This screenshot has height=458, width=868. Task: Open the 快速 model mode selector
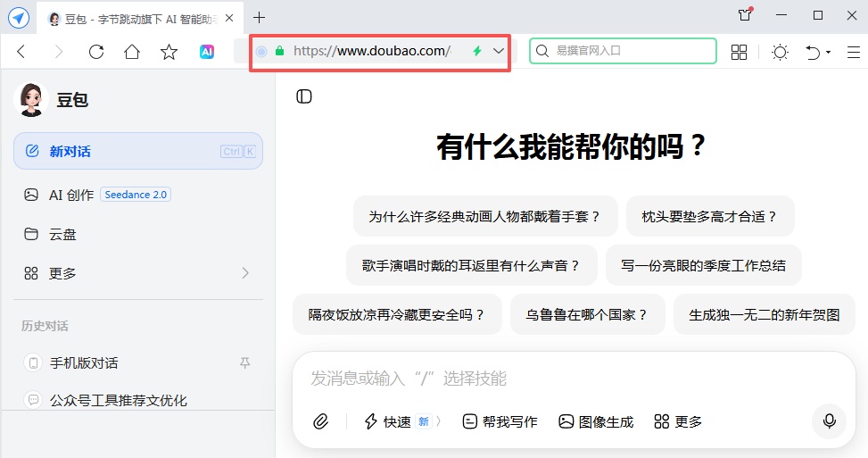(x=402, y=421)
